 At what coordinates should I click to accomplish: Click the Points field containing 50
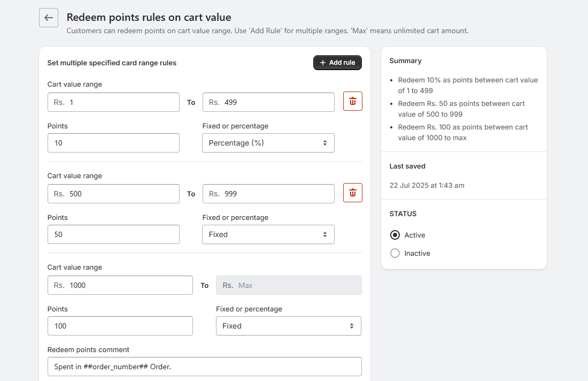[x=113, y=234]
